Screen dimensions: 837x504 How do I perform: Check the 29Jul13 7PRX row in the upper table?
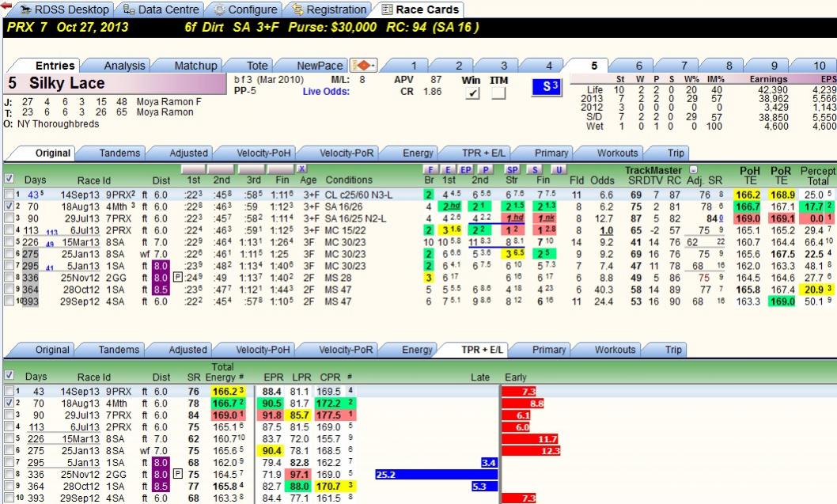click(9, 218)
